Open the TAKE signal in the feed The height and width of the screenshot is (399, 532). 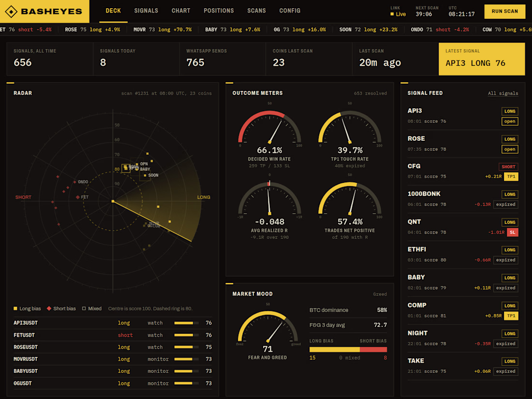(463, 366)
